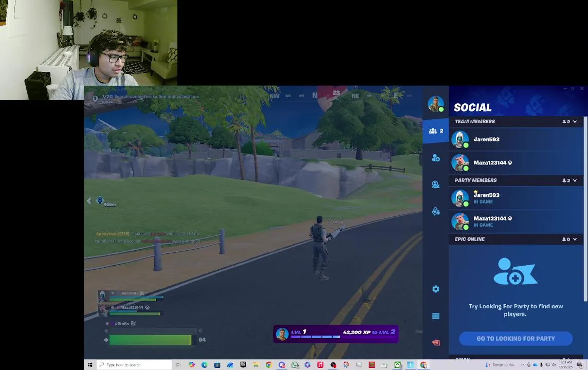This screenshot has height=370, width=588.
Task: Open the red music note app in taskbar
Action: tap(320, 365)
